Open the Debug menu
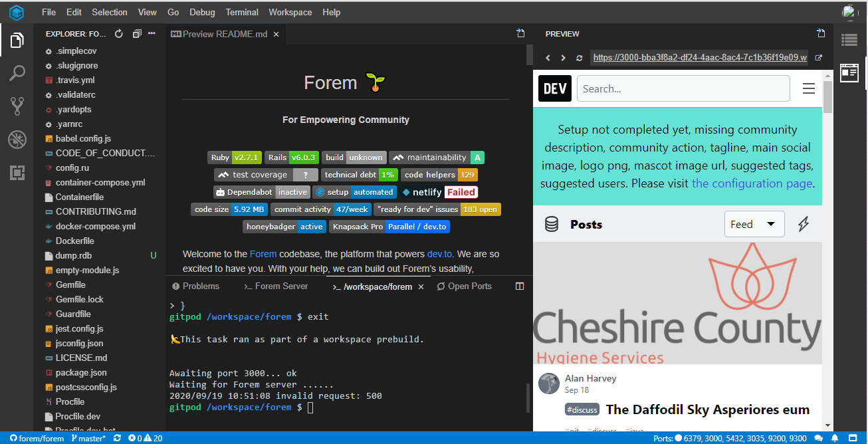This screenshot has width=868, height=444. (x=202, y=12)
